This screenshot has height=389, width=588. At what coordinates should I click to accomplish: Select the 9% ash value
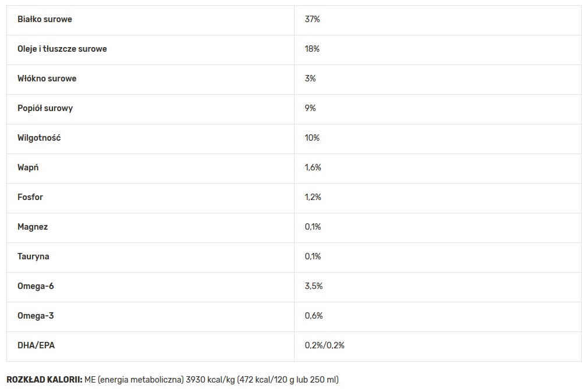point(310,108)
